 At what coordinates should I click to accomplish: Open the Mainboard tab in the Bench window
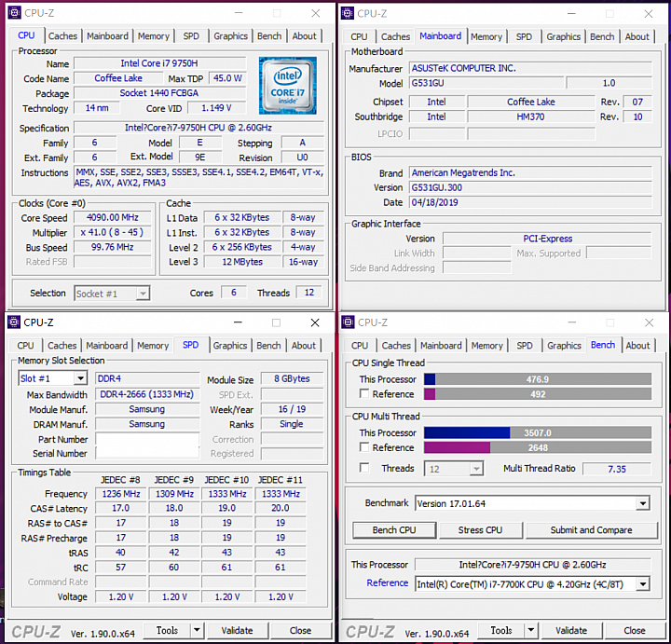[x=441, y=346]
